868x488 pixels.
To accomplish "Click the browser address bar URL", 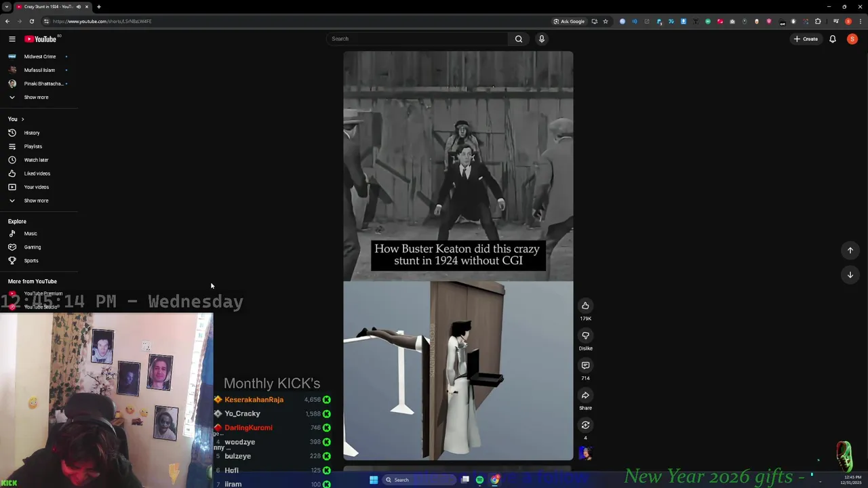I will tap(102, 21).
